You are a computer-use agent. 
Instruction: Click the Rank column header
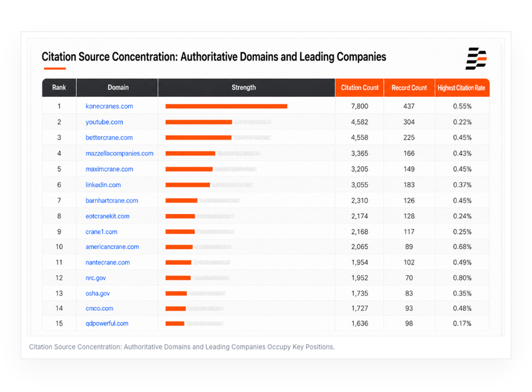click(59, 88)
